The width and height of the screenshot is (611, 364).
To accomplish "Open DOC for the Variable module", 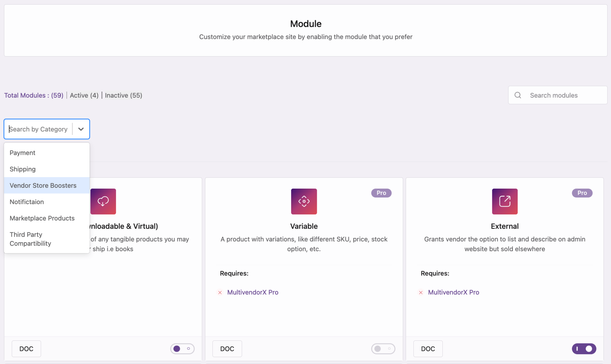I will click(x=227, y=348).
